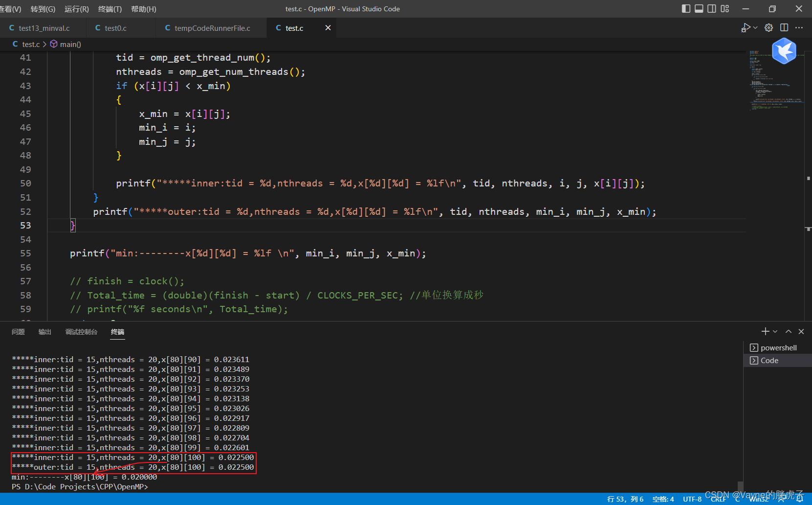Click the line 'nthreads = omp_get_num_threads();'
The height and width of the screenshot is (505, 812).
point(211,72)
